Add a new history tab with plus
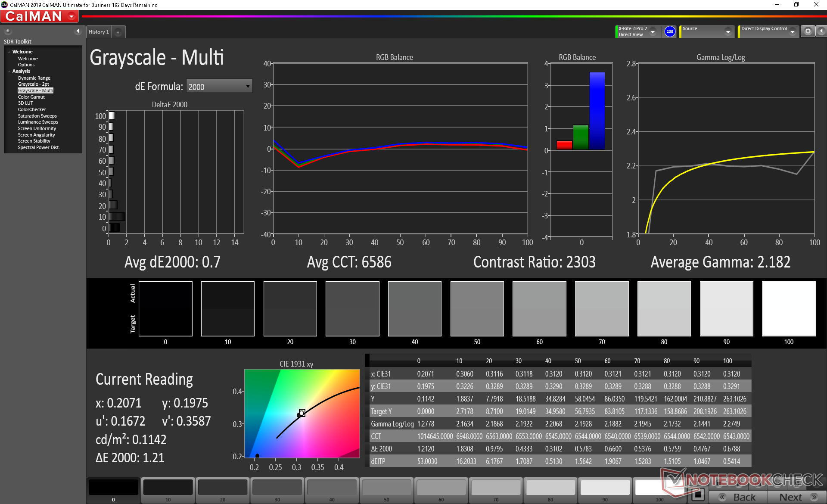 [x=118, y=32]
